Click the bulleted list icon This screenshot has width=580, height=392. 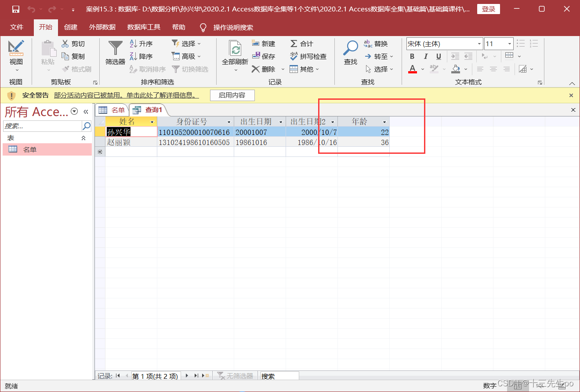[521, 44]
